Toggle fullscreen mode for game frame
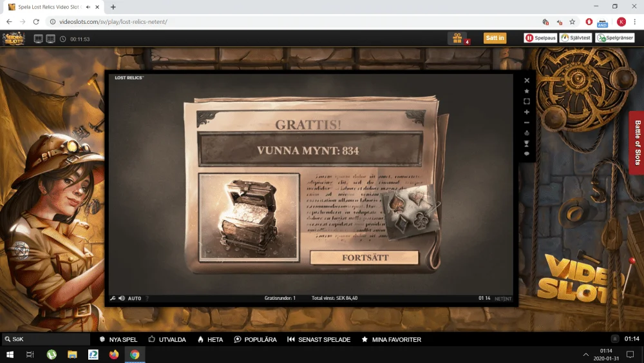The image size is (644, 363). pos(527,101)
